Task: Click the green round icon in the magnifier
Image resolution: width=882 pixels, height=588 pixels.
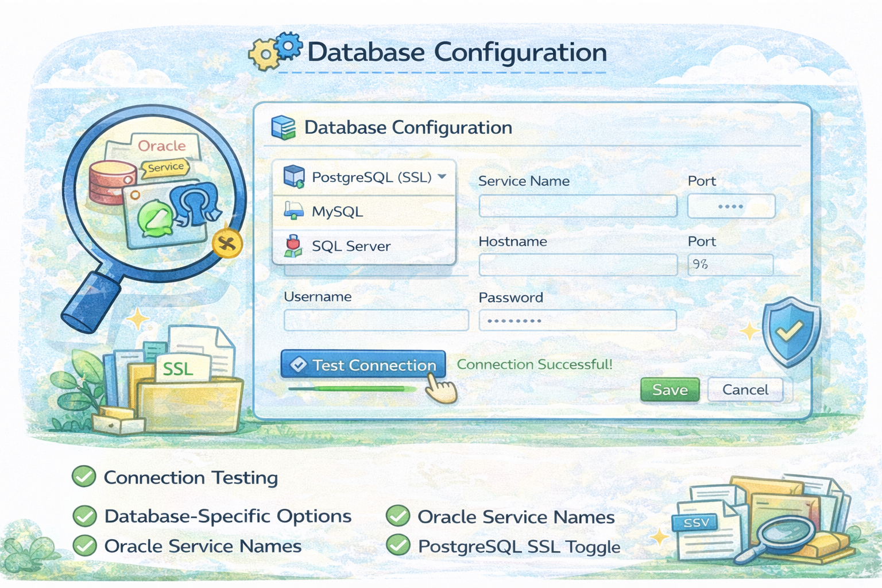Action: (155, 218)
